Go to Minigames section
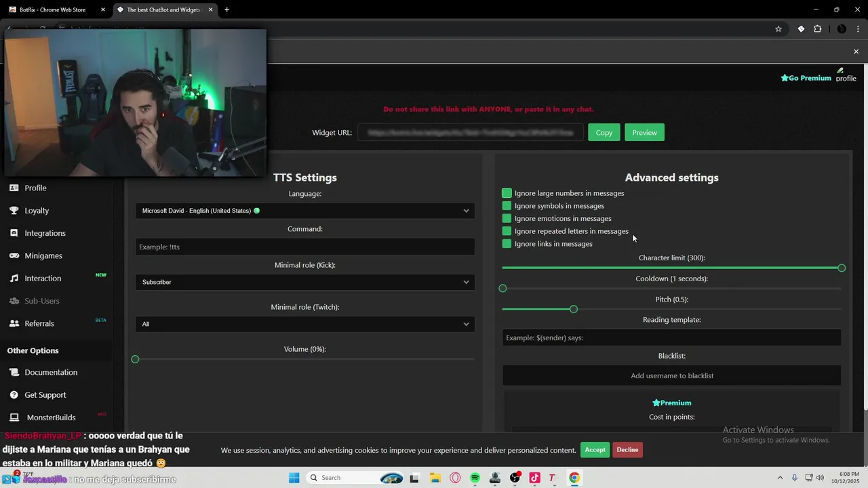The image size is (868, 488). pyautogui.click(x=43, y=256)
